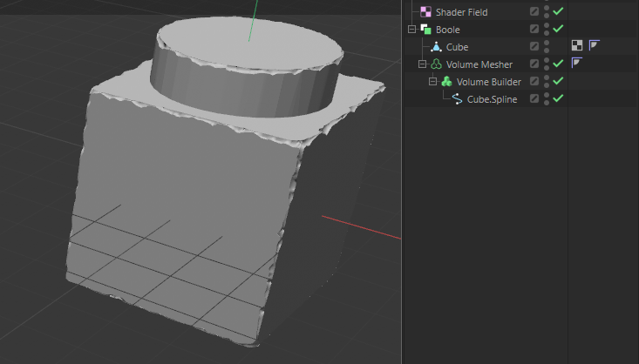Click the Cube.Spline spline icon
Image resolution: width=639 pixels, height=364 pixels.
tap(457, 99)
